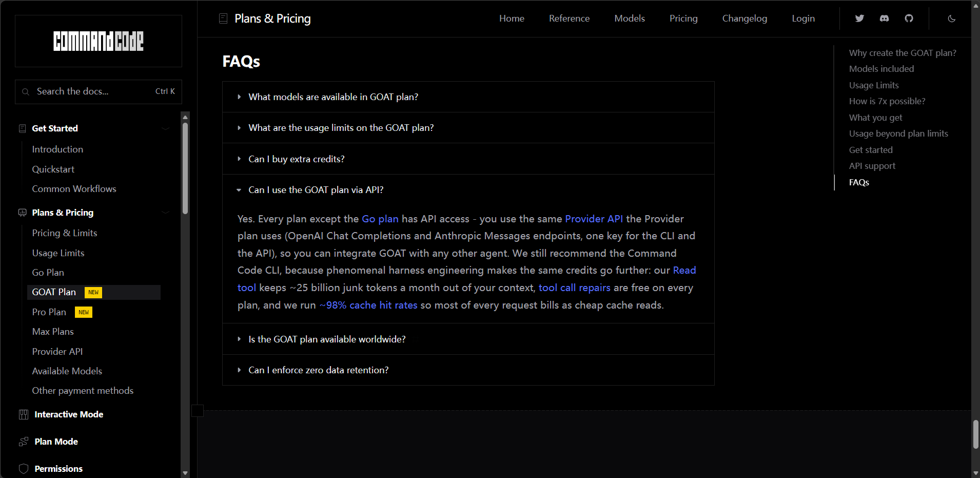
Task: Collapse the Get Started section chevron
Action: click(165, 128)
